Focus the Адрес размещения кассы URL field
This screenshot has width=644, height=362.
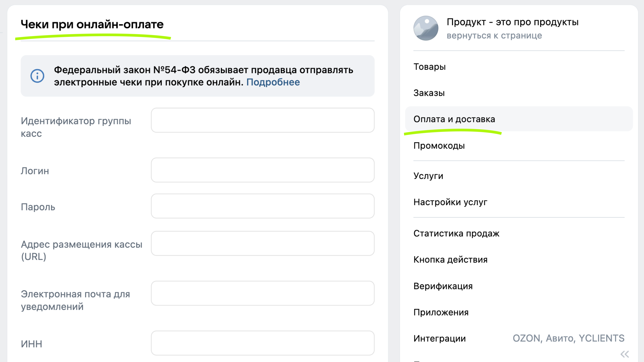click(x=262, y=243)
